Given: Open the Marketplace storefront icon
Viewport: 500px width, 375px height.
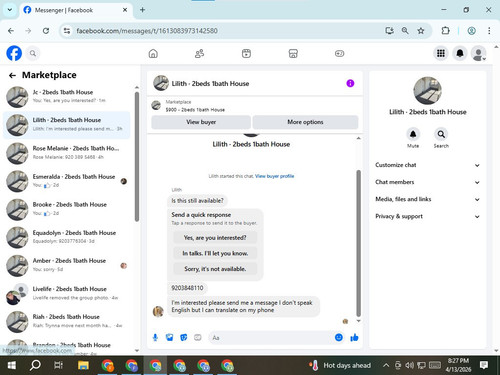Looking at the screenshot, I should 293,53.
